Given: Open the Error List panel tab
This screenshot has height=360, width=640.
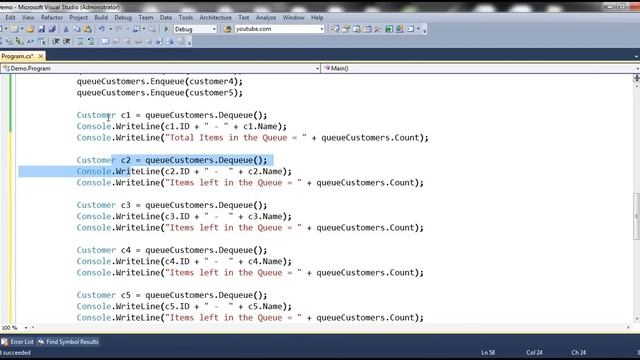Looking at the screenshot, I should point(18,342).
